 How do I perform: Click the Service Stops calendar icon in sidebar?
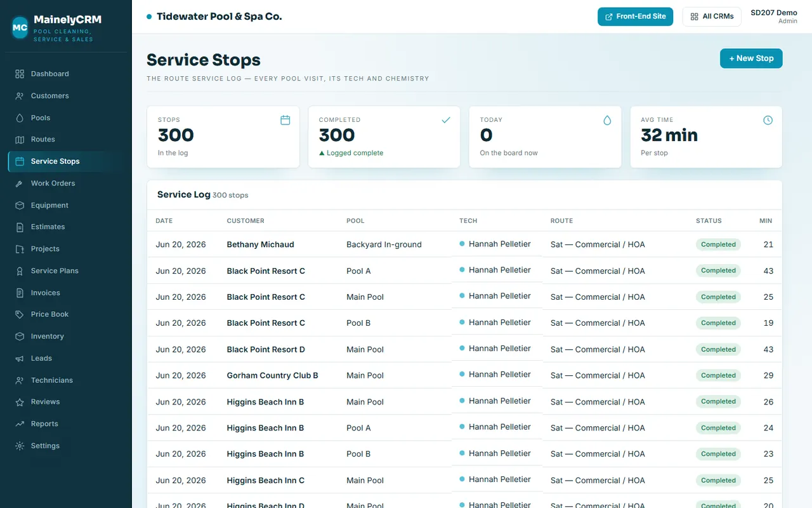[20, 161]
